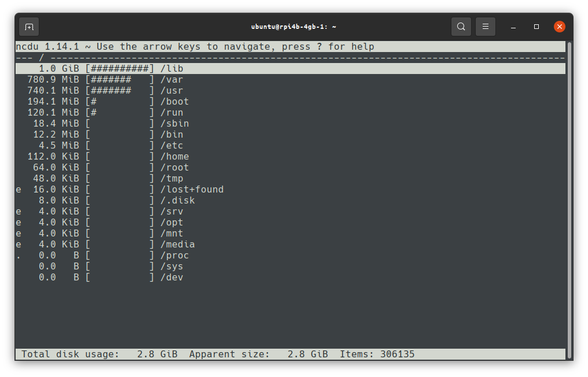Viewport: 588px width, 377px height.
Task: Click the /usr directory entry
Action: pyautogui.click(x=171, y=91)
